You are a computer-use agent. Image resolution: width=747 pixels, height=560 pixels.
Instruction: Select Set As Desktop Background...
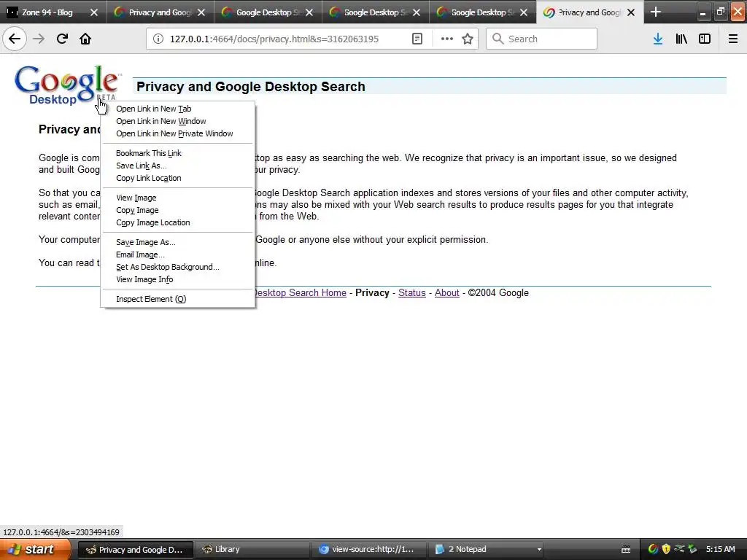coord(177,267)
